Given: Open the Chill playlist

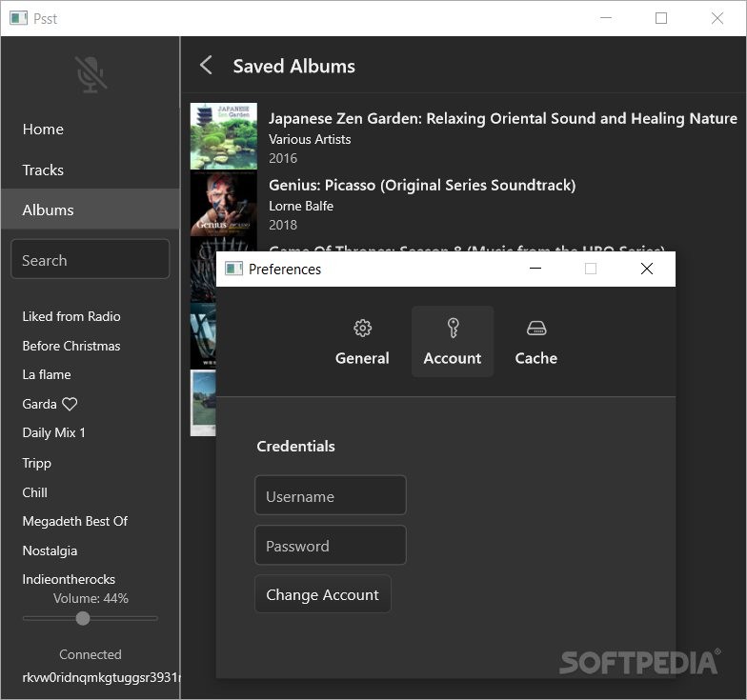Looking at the screenshot, I should pyautogui.click(x=34, y=492).
